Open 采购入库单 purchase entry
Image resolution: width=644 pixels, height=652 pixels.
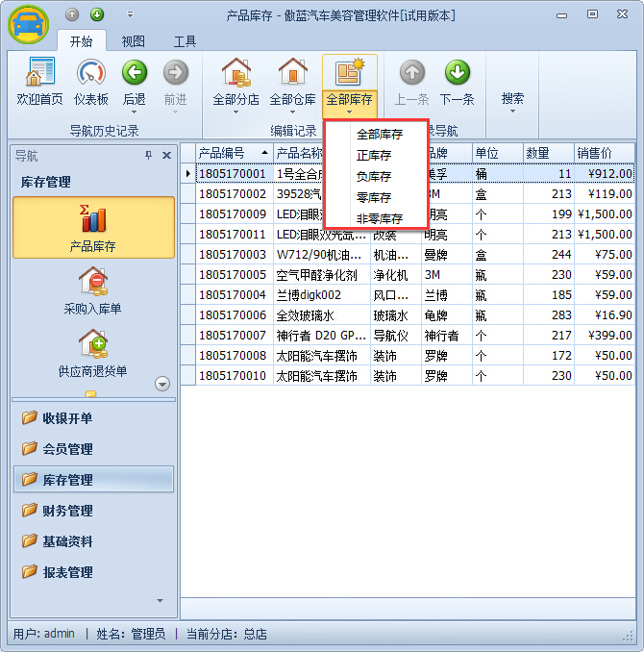tap(93, 289)
